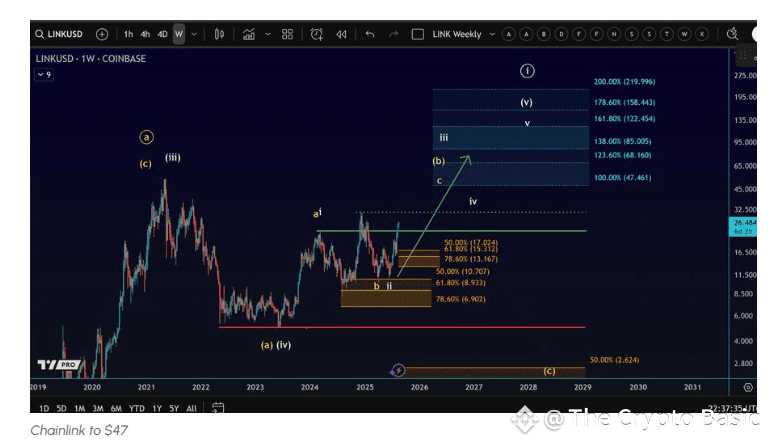The width and height of the screenshot is (768, 445).
Task: Click the T circled layout shortcut
Action: click(x=667, y=34)
